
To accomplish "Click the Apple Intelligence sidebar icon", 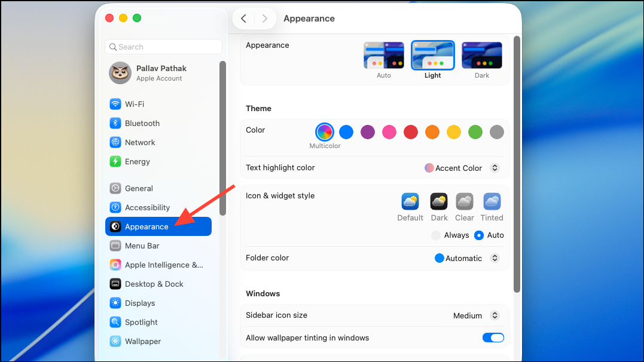I will [115, 265].
